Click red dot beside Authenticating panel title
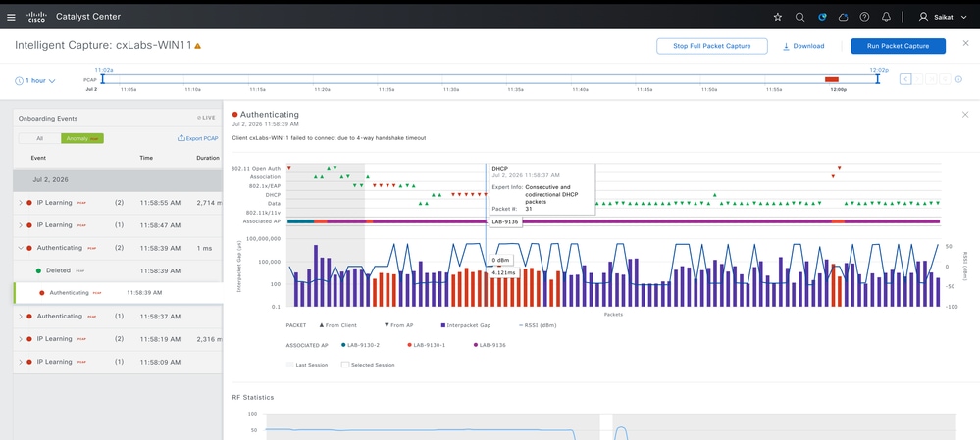The width and height of the screenshot is (980, 440). [235, 115]
